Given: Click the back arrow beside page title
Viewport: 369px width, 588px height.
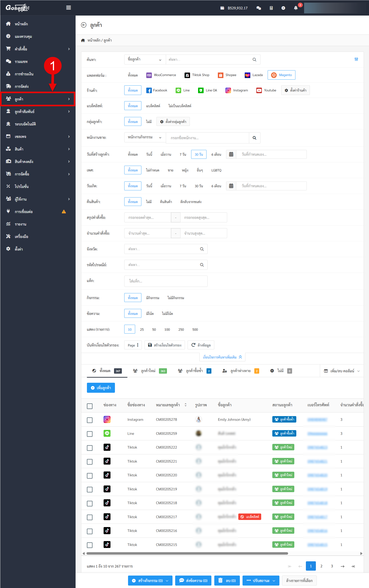Looking at the screenshot, I should (84, 25).
